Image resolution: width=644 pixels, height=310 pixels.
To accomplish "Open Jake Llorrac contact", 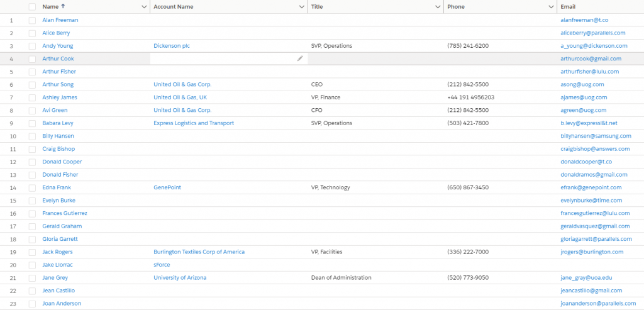I will coord(57,265).
